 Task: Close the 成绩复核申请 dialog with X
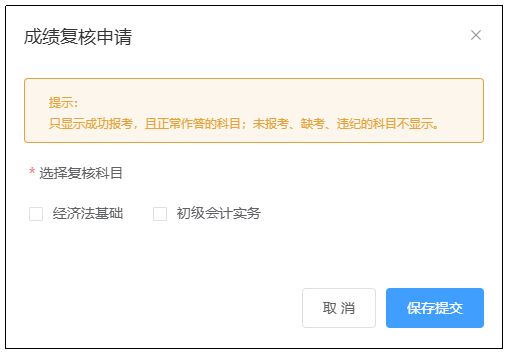pyautogui.click(x=476, y=35)
